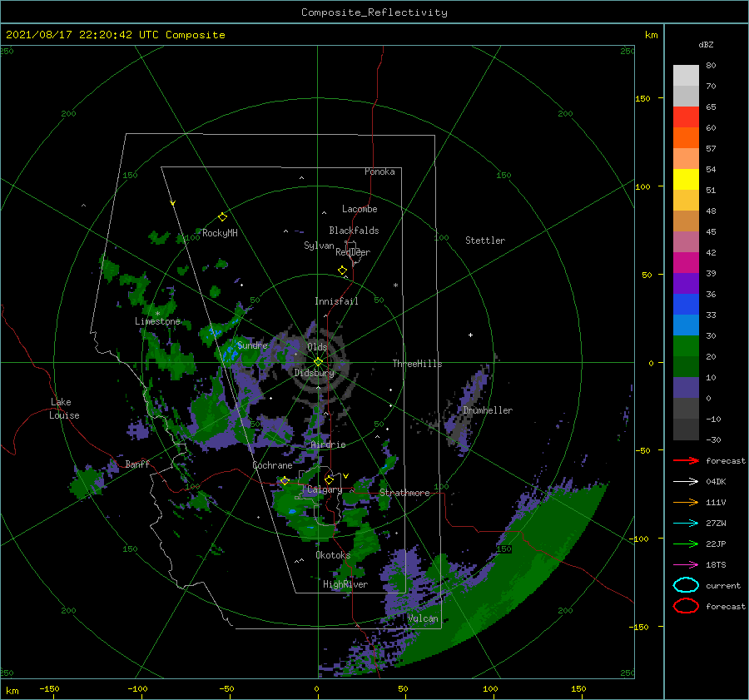Click the Okotoks city label
Screen dimensions: 749x700
(333, 555)
